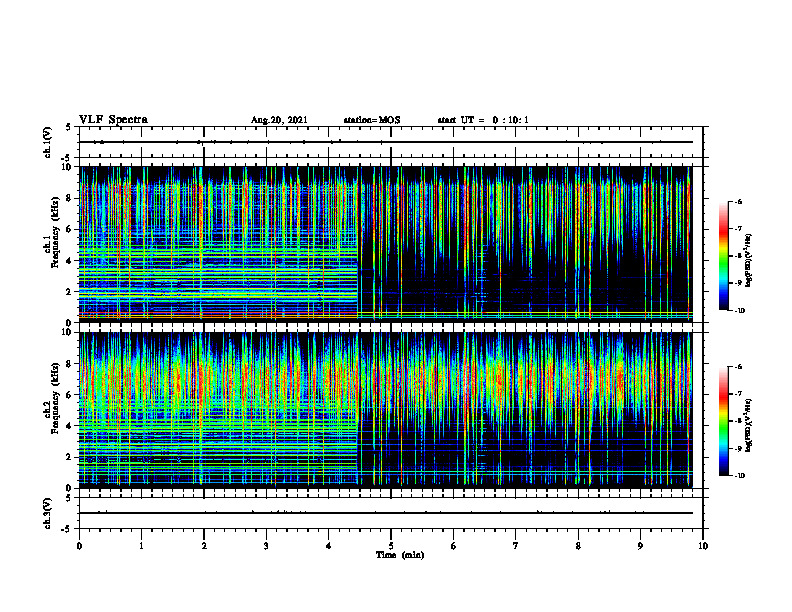
Task: Click the "8" tick on ch.2 frequency axis
Action: [x=69, y=364]
